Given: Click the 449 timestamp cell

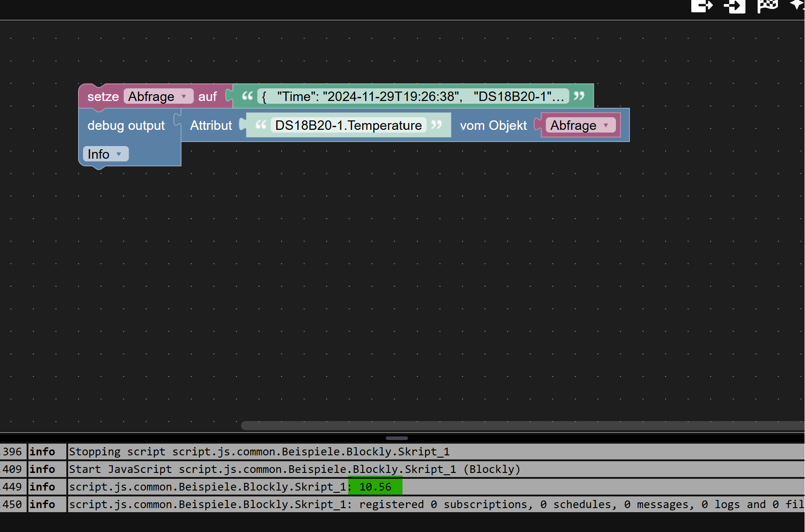Looking at the screenshot, I should point(13,487).
